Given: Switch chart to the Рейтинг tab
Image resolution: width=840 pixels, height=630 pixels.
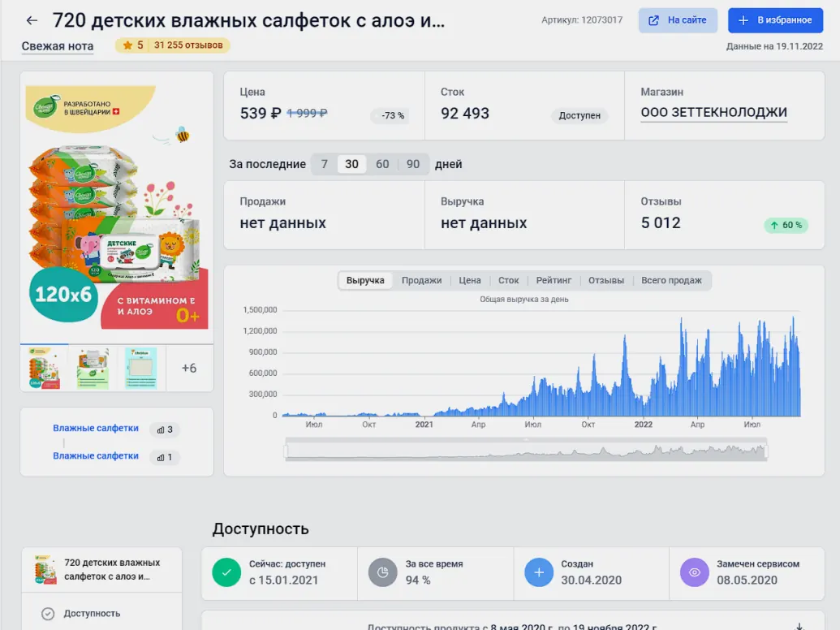Looking at the screenshot, I should coord(554,280).
